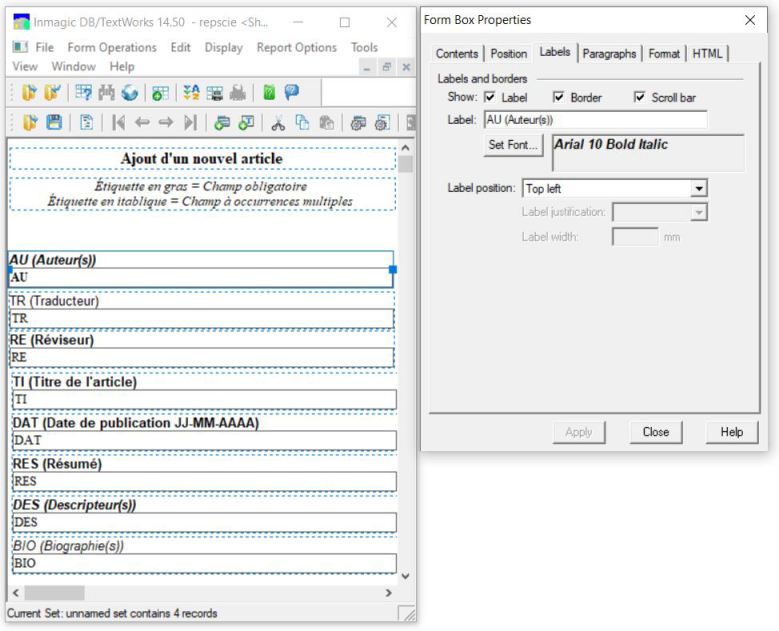
Task: Go to first item with toolbar arrow
Action: pyautogui.click(x=118, y=123)
